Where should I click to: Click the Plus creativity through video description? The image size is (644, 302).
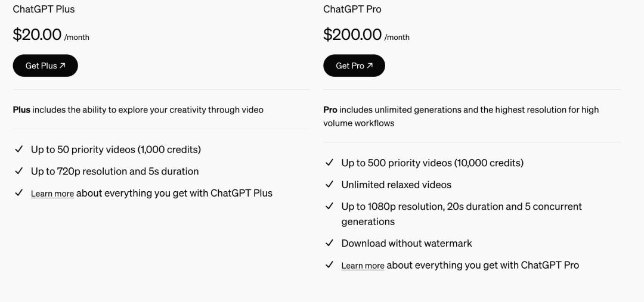point(138,110)
